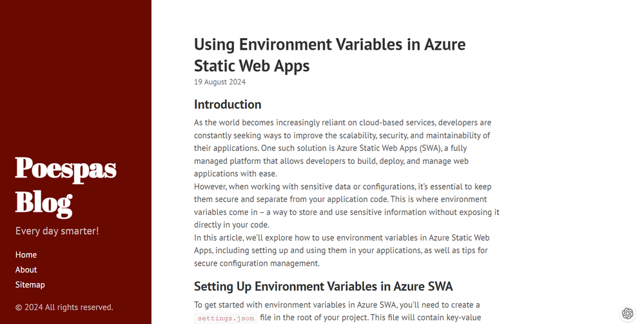Click the ChatGPT icon in bottom corner

pyautogui.click(x=627, y=313)
